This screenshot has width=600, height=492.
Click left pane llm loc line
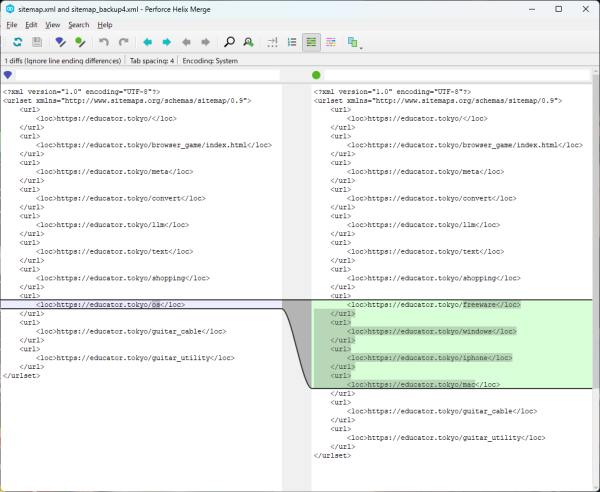point(112,225)
